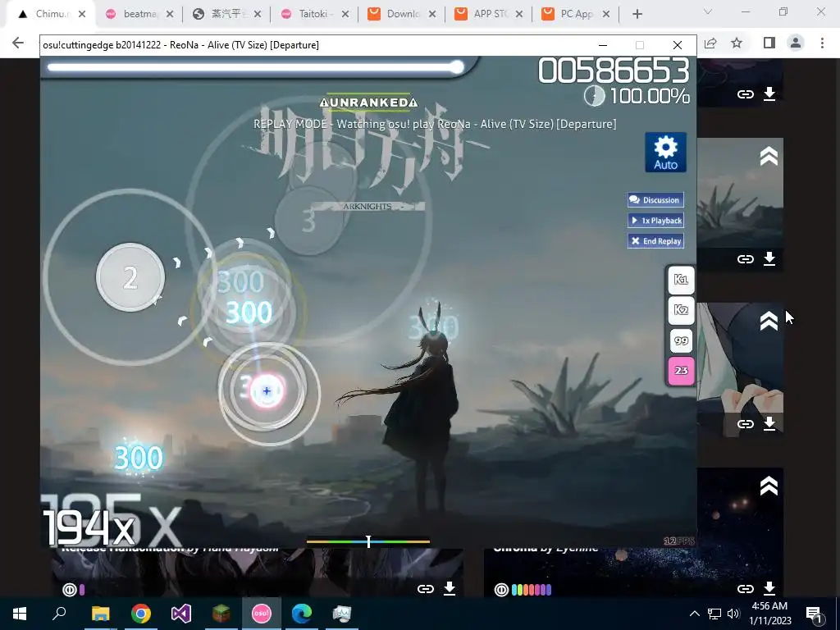Open Chrome's three-dot menu
This screenshot has width=840, height=630.
pos(822,43)
